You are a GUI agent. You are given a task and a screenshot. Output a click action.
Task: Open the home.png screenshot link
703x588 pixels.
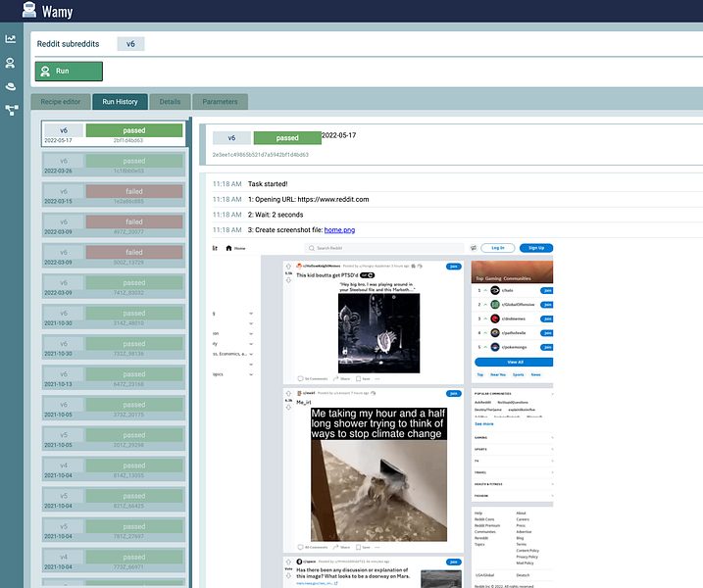coord(339,230)
